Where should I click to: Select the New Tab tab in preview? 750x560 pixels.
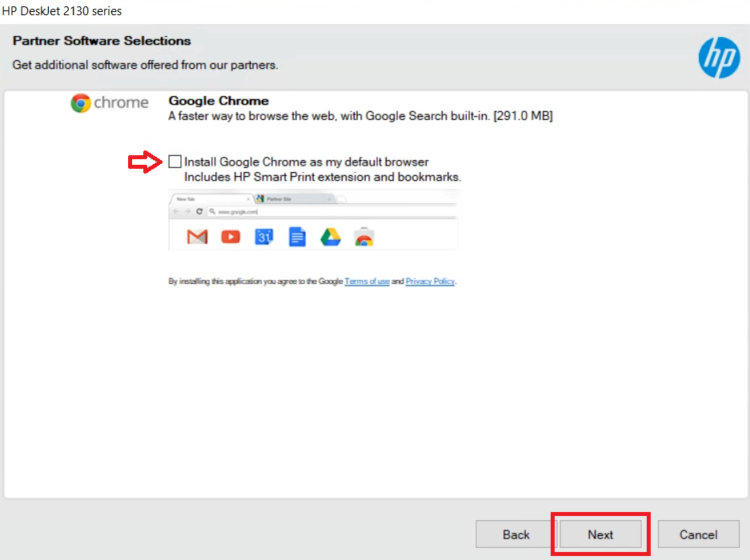point(211,199)
